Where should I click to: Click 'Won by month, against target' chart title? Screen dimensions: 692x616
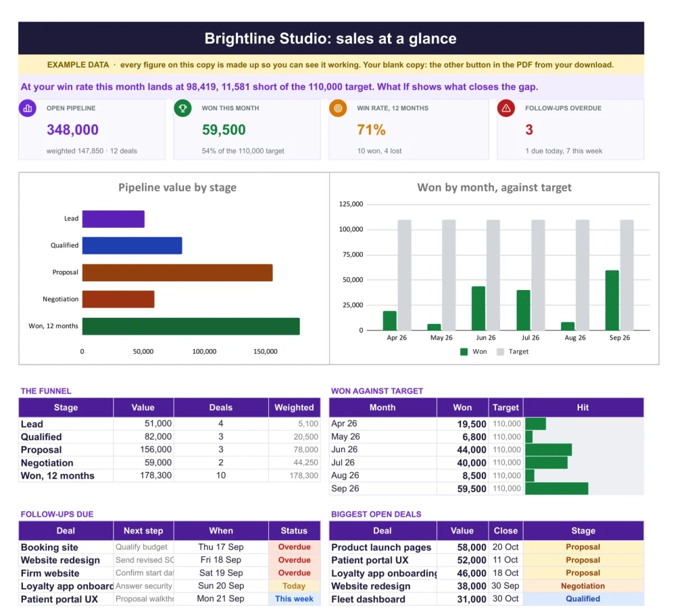(494, 187)
